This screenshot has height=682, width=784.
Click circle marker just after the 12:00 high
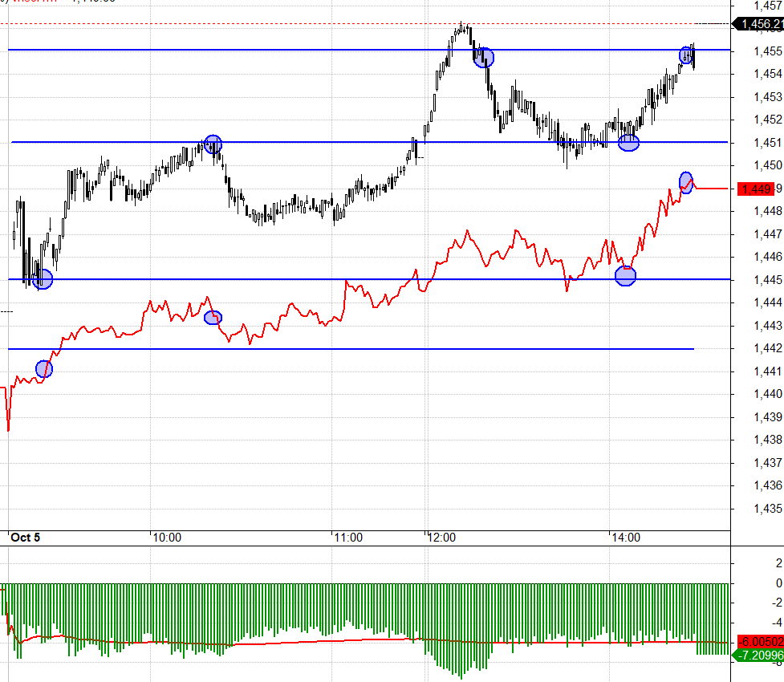tap(483, 57)
